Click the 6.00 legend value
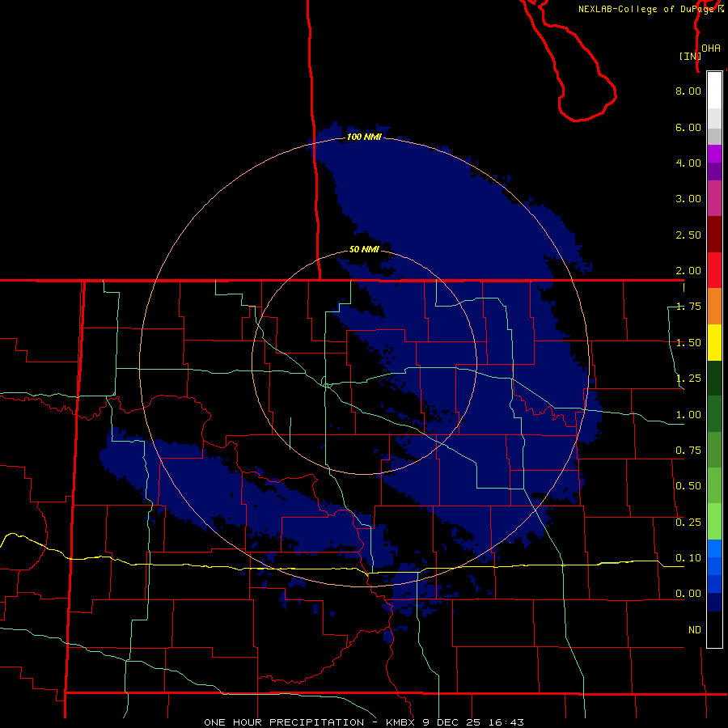728x728 pixels. click(688, 127)
